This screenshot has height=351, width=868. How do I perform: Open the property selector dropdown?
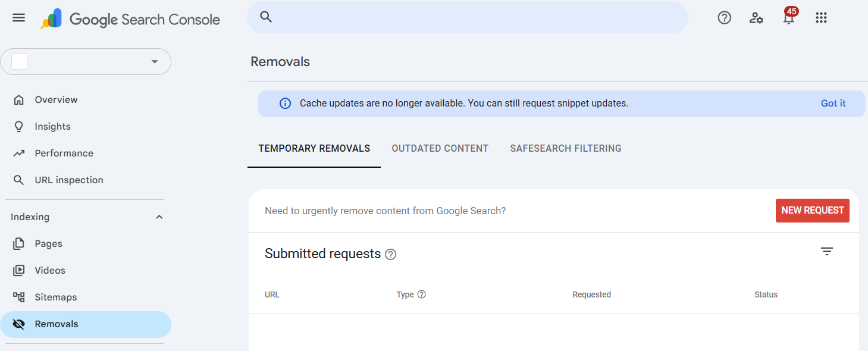click(86, 62)
